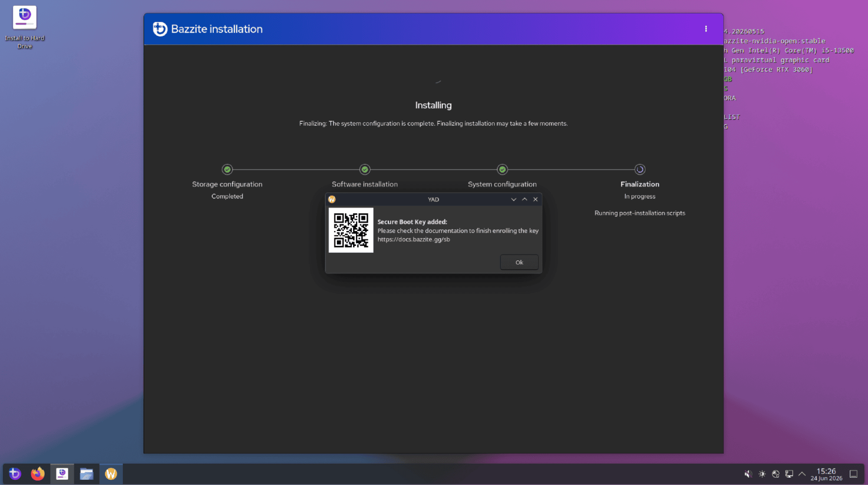Maximize the YAD dialog with the up chevron
This screenshot has width=868, height=485.
[525, 199]
